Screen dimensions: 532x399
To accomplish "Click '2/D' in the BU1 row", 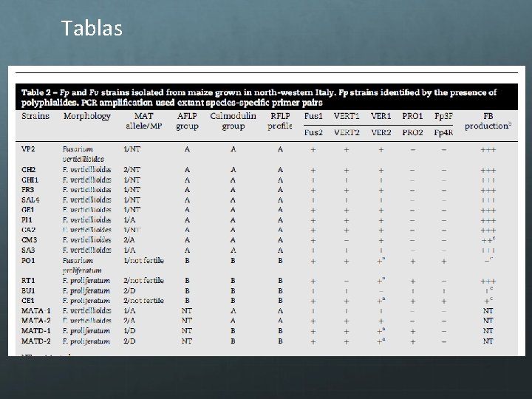I will (129, 291).
